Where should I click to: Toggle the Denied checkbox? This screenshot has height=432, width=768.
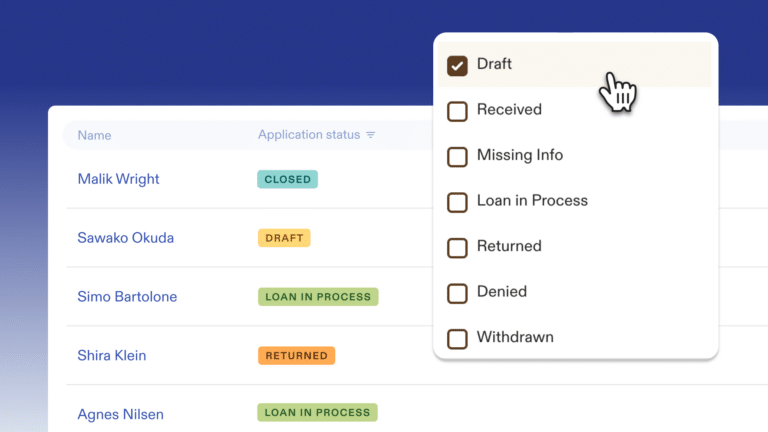pyautogui.click(x=457, y=293)
